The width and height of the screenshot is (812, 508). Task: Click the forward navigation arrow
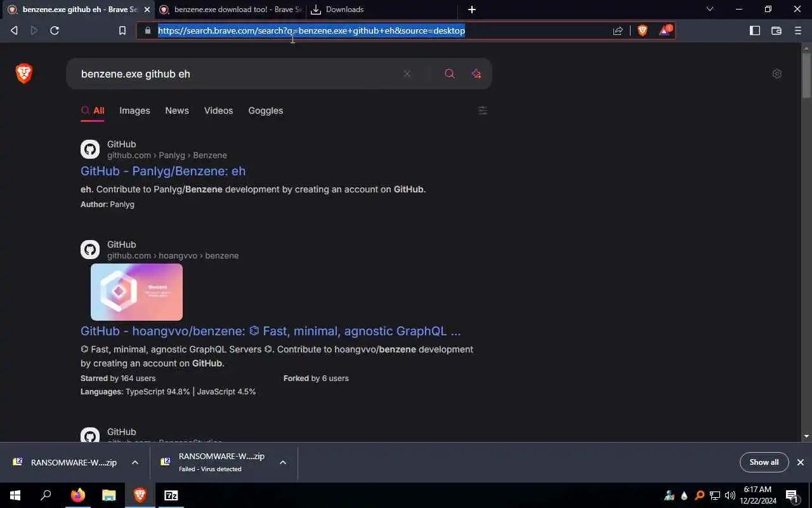[34, 30]
